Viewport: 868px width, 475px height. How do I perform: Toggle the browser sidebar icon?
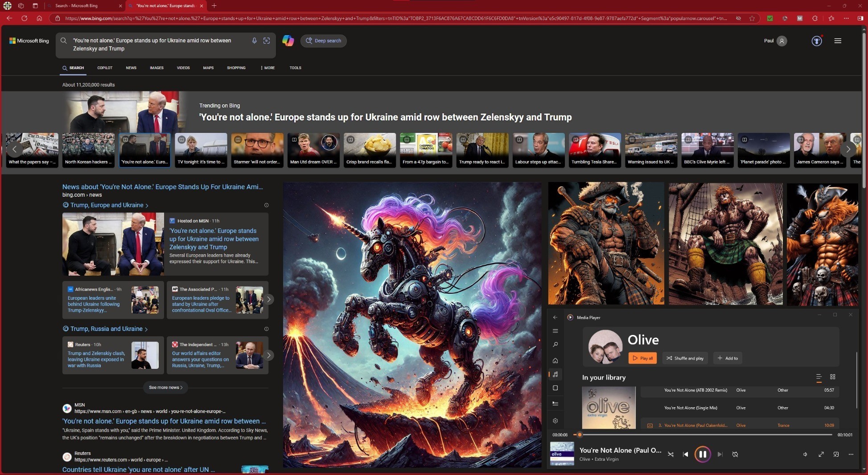pyautogui.click(x=860, y=18)
